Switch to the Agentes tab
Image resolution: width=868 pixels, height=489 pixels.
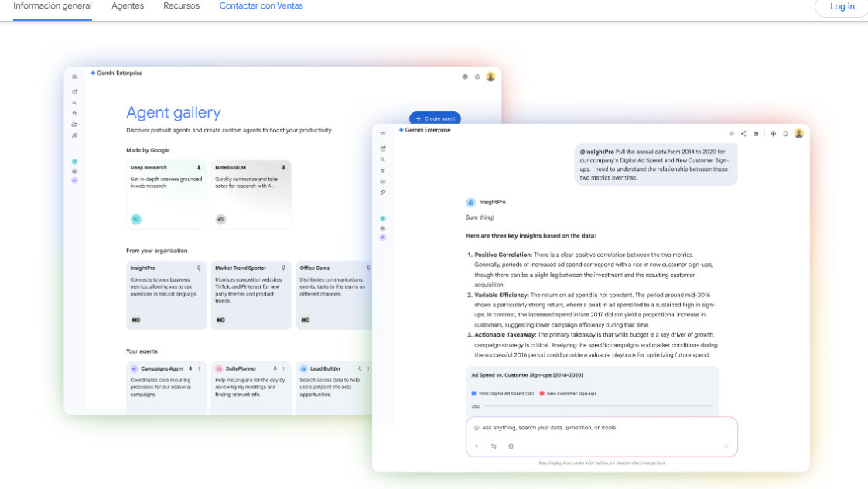pos(128,6)
